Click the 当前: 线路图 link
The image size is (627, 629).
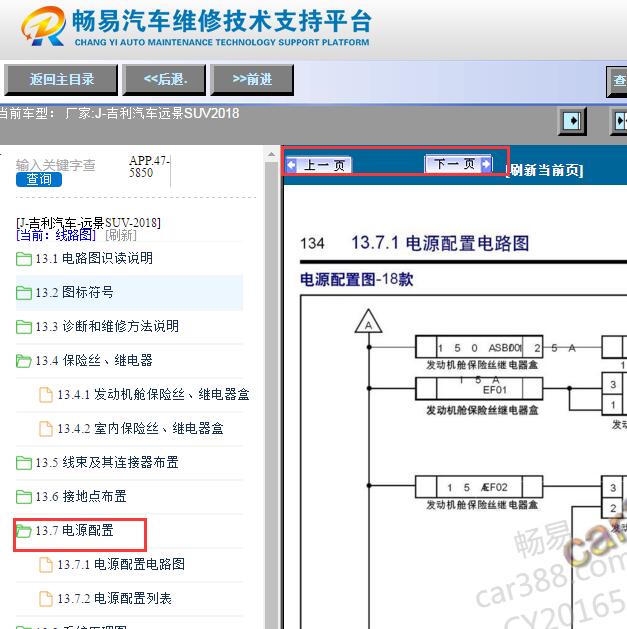[x=56, y=235]
